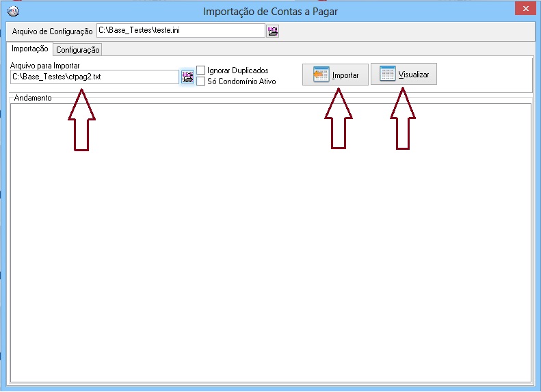Viewport: 541px width, 392px height.
Task: Click the Arquivo de Configuração path field
Action: tap(180, 31)
